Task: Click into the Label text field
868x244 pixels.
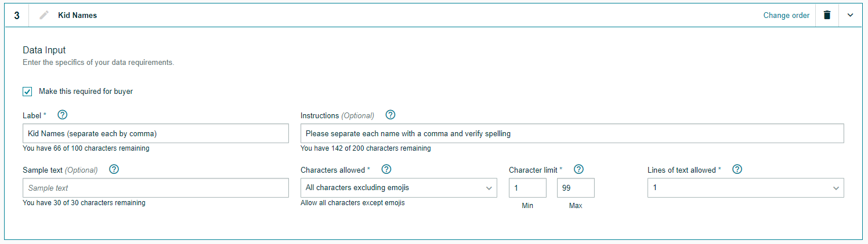Action: coord(155,133)
